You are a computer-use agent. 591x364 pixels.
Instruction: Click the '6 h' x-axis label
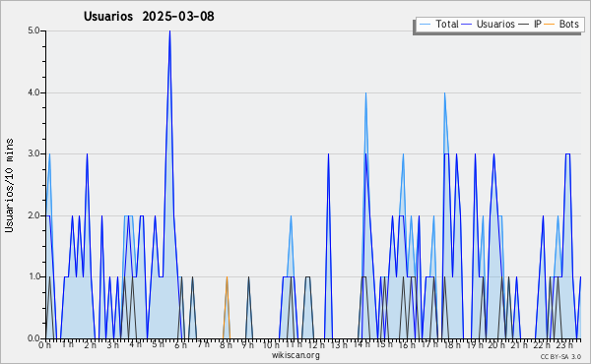point(180,345)
